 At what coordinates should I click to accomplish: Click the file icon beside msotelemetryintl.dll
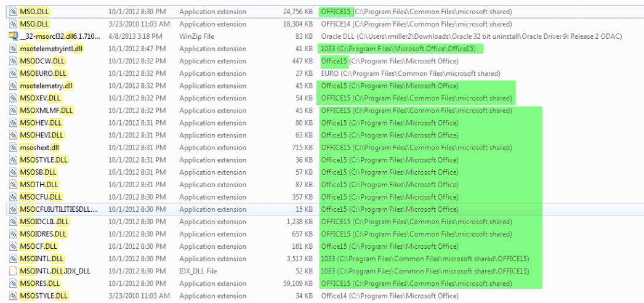pos(13,49)
